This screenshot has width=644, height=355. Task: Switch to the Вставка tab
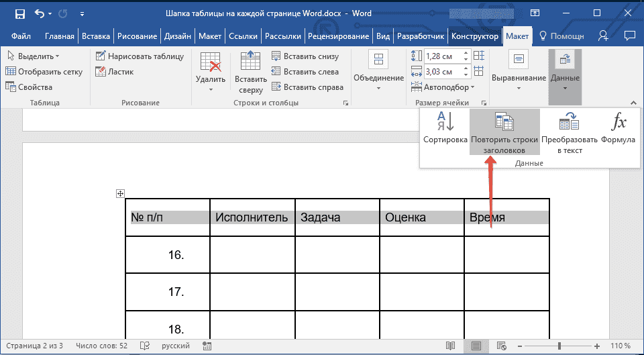click(97, 36)
